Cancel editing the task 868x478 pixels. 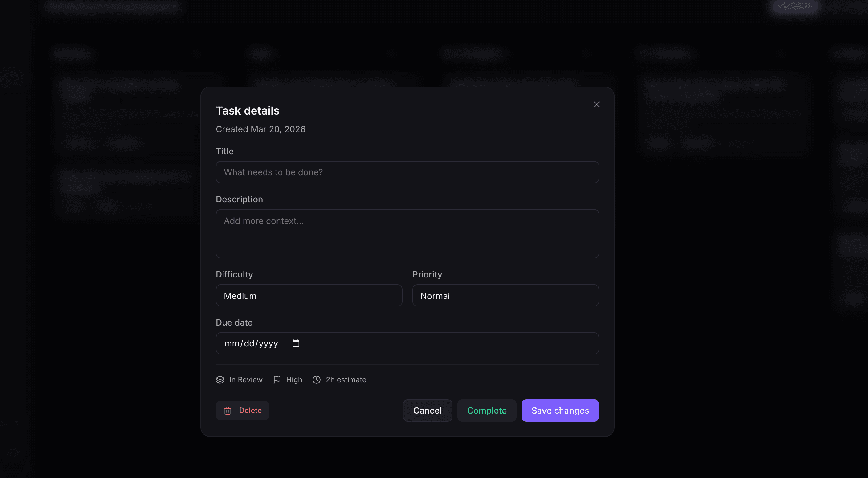(427, 411)
